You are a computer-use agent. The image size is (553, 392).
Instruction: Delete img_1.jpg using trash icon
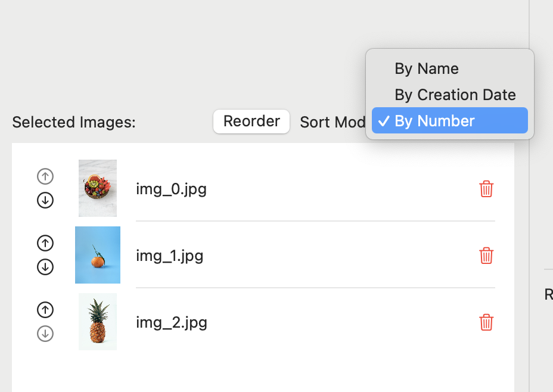click(486, 256)
